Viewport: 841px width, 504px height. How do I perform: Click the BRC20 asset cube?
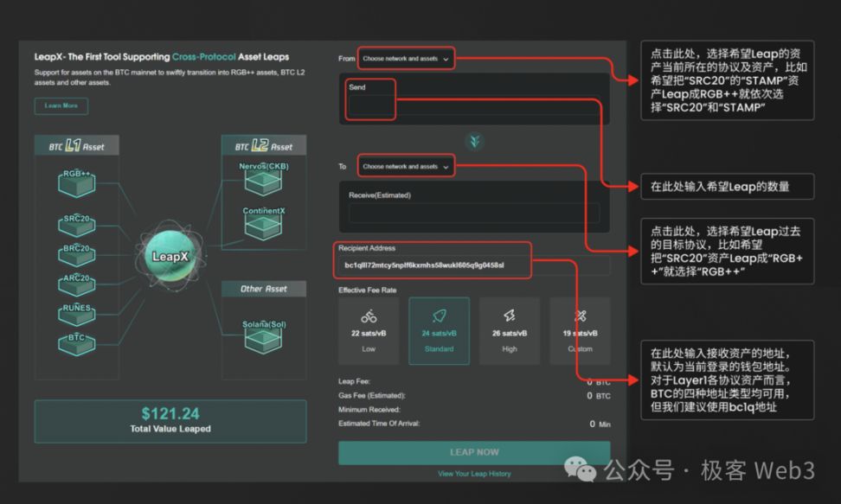pos(77,255)
